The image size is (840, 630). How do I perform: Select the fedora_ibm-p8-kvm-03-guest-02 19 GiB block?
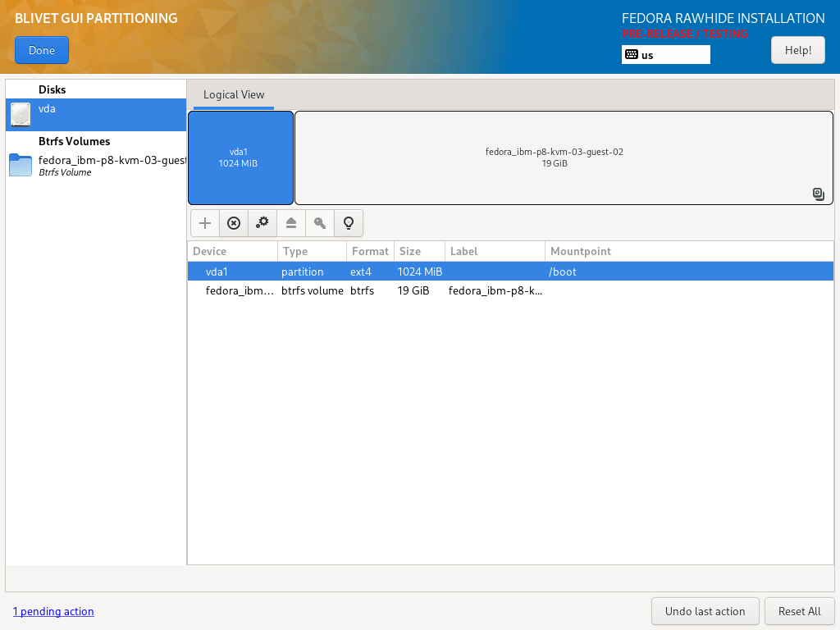point(564,158)
